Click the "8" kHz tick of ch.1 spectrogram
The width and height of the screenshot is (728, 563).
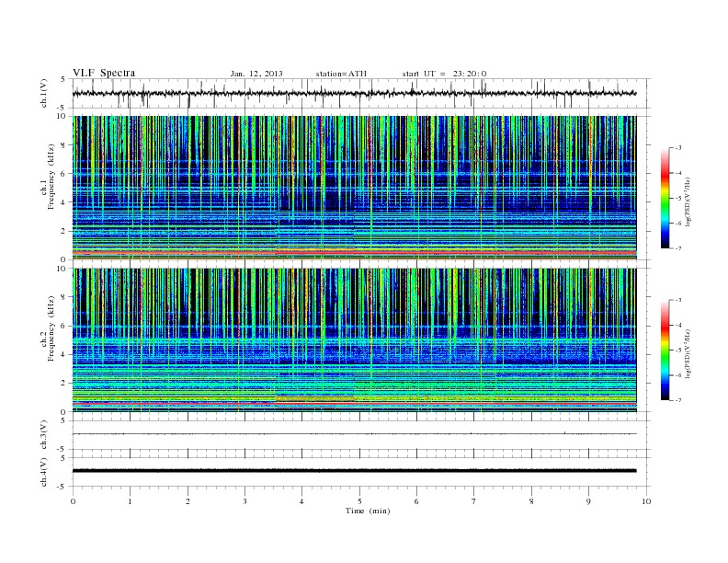click(x=64, y=145)
